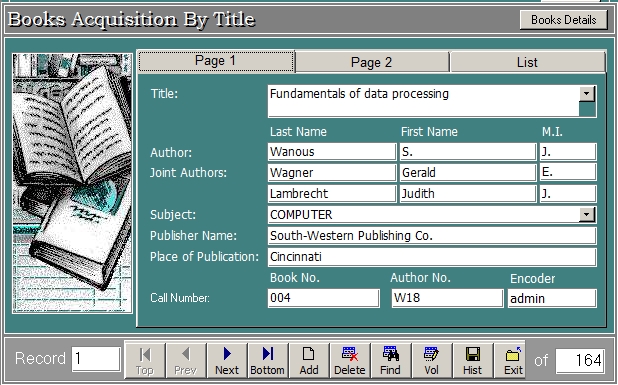Add a new book record
The image size is (618, 385).
pyautogui.click(x=309, y=361)
